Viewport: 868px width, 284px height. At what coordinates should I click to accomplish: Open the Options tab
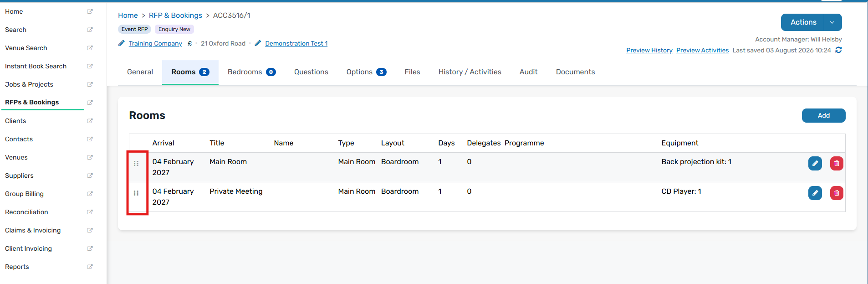point(366,72)
